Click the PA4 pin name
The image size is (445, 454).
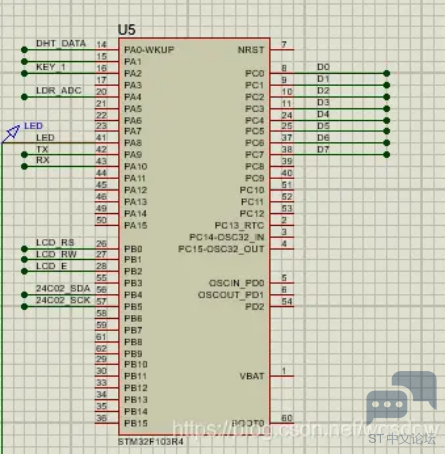point(133,97)
